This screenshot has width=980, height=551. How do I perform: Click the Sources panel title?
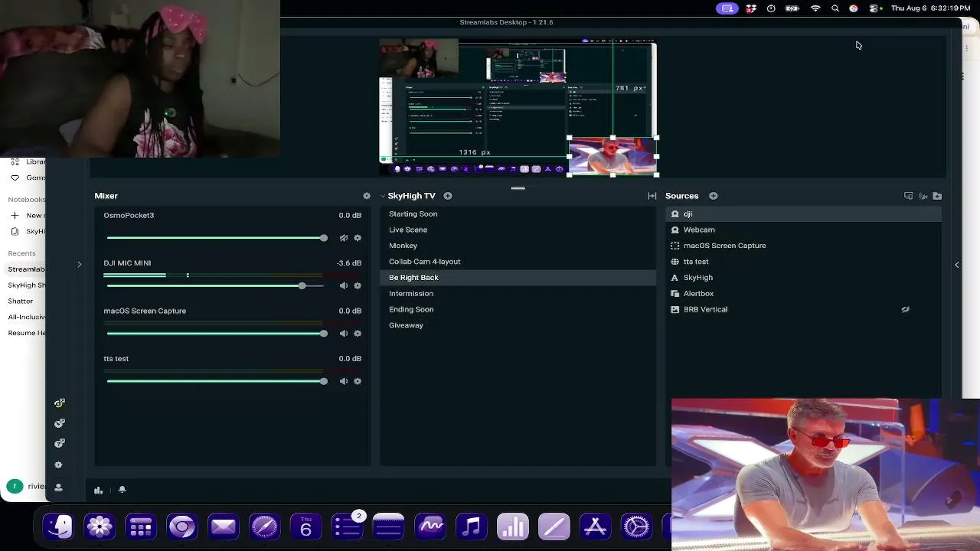[x=682, y=196]
